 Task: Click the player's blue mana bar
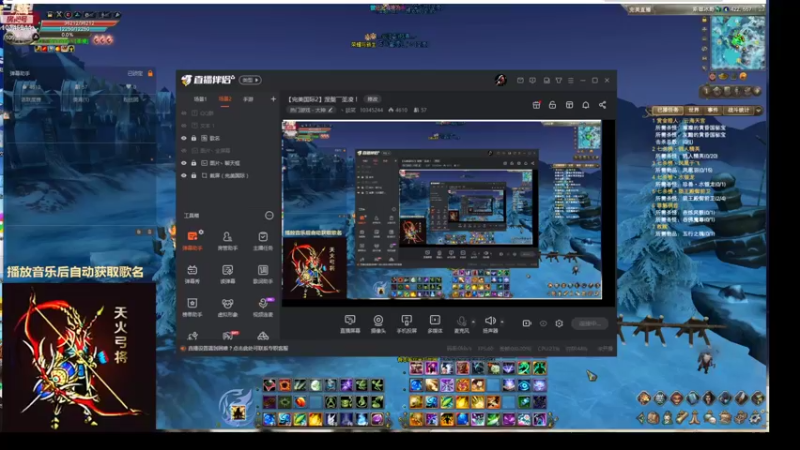tap(71, 29)
